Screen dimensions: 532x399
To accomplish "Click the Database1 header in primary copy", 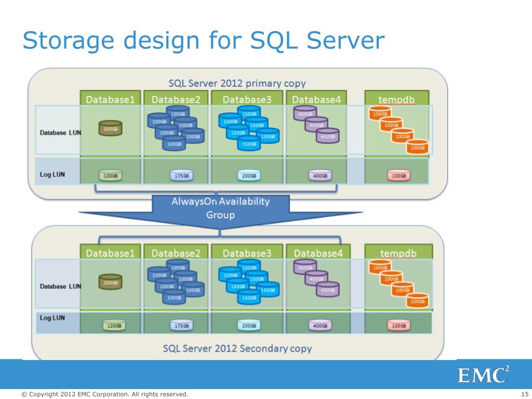I will tap(110, 99).
